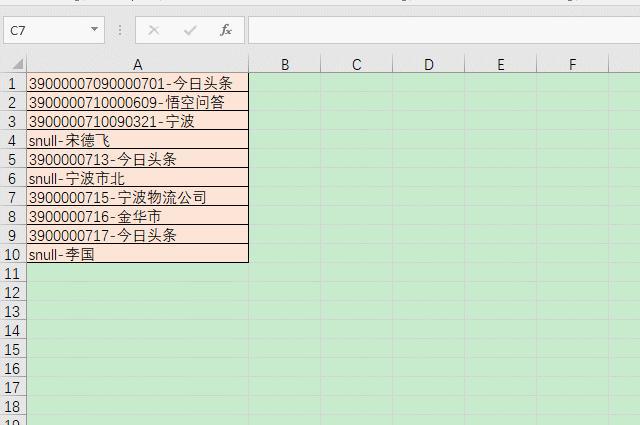Select empty cell D17
This screenshot has width=640, height=425.
point(429,387)
